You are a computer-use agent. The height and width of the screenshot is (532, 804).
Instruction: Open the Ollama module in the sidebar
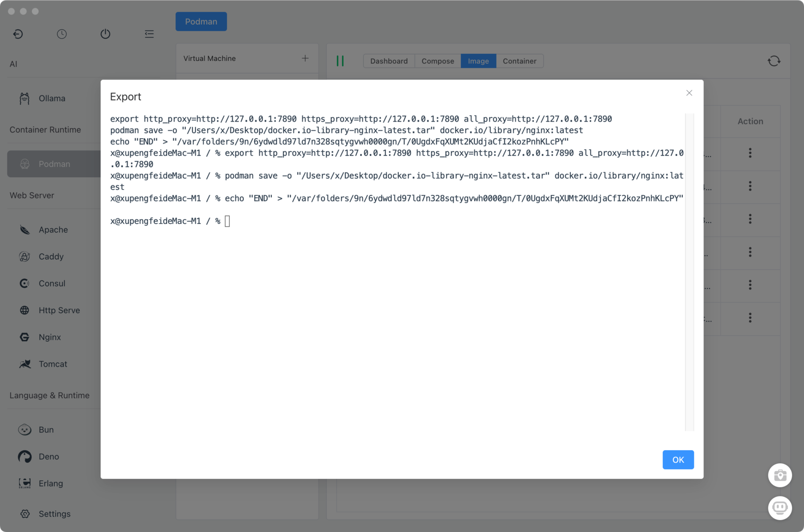[x=52, y=98]
